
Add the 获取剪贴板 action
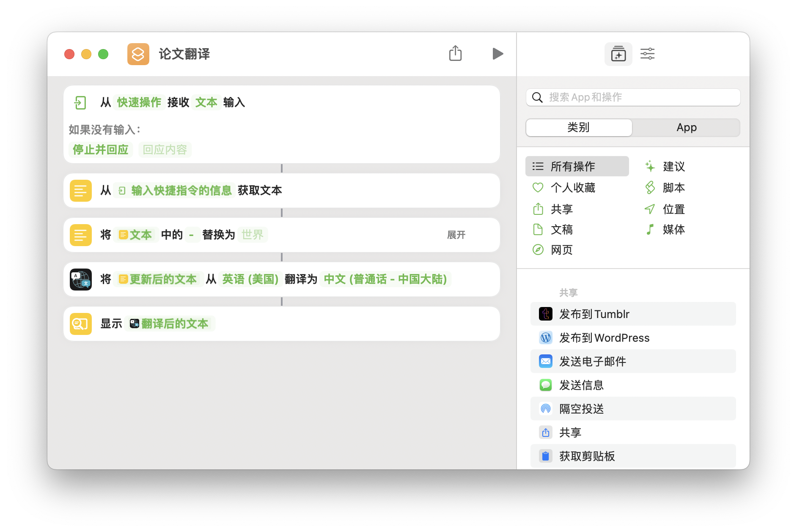tap(633, 456)
